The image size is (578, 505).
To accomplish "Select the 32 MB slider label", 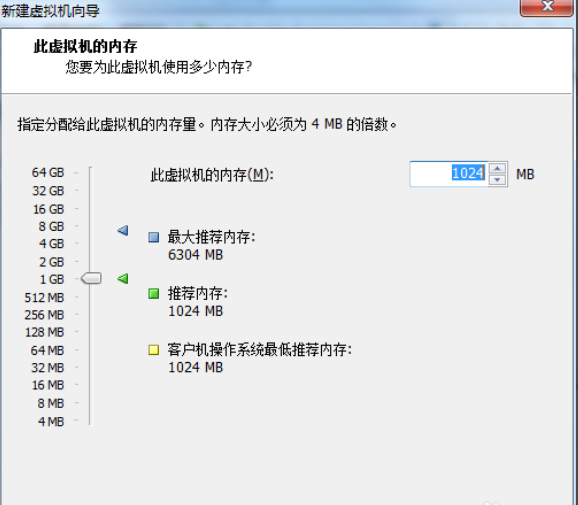I will tap(48, 368).
